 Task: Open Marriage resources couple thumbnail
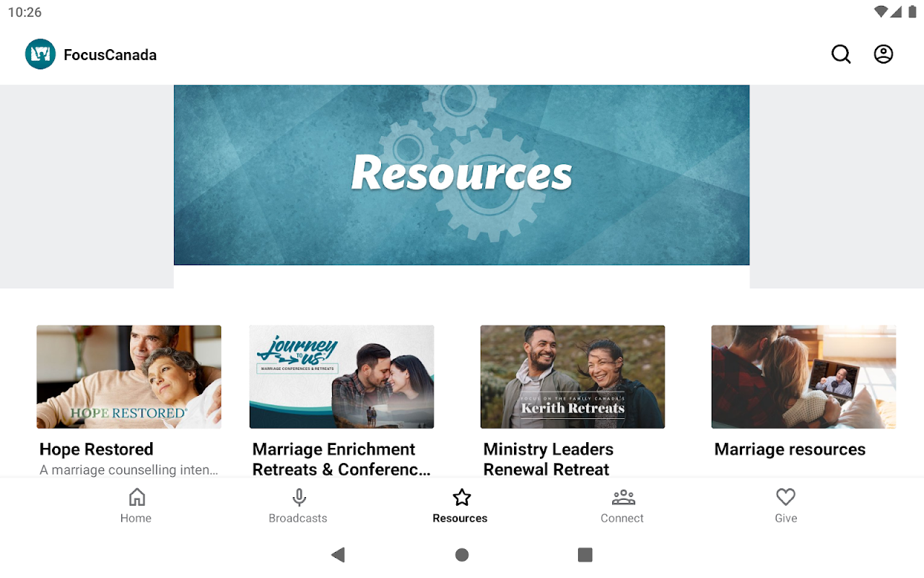[x=804, y=377]
